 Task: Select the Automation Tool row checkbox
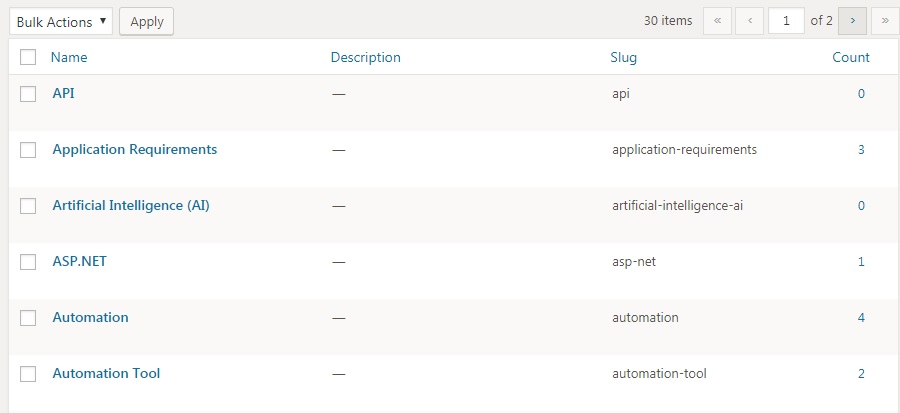coord(29,374)
